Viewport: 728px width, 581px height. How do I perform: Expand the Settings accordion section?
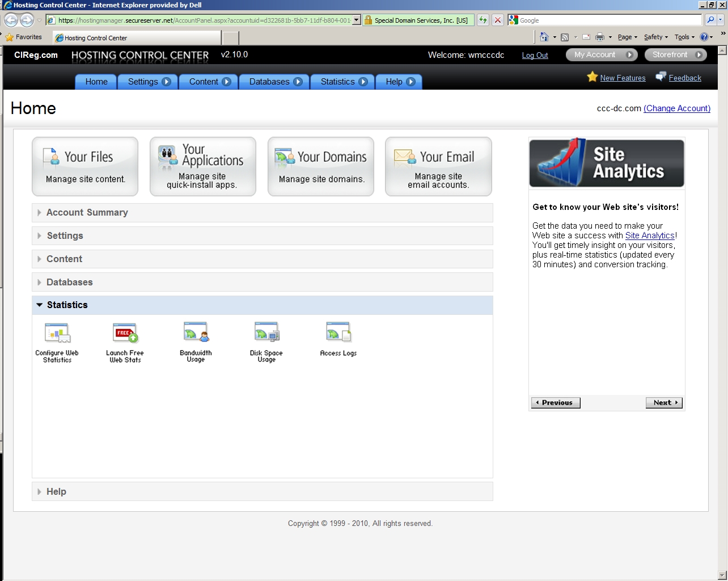(263, 236)
